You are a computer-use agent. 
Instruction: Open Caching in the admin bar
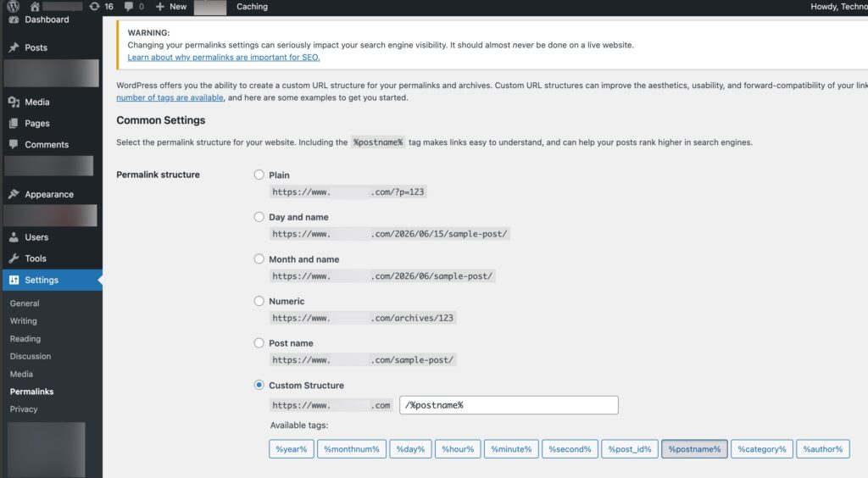tap(252, 7)
